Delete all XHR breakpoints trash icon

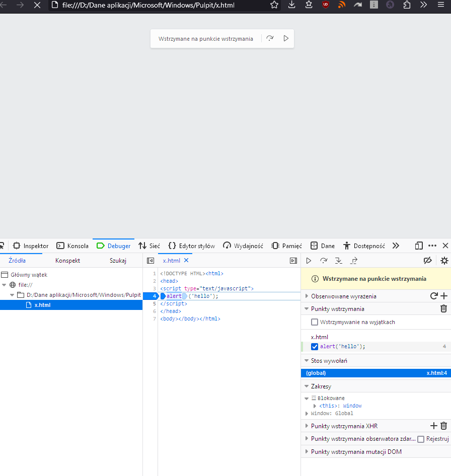(443, 426)
